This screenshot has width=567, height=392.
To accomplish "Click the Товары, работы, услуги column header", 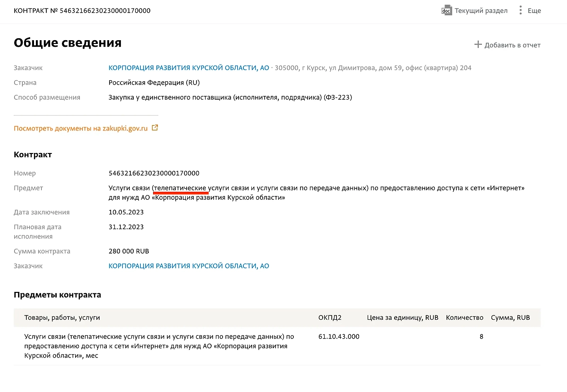I will tap(62, 318).
